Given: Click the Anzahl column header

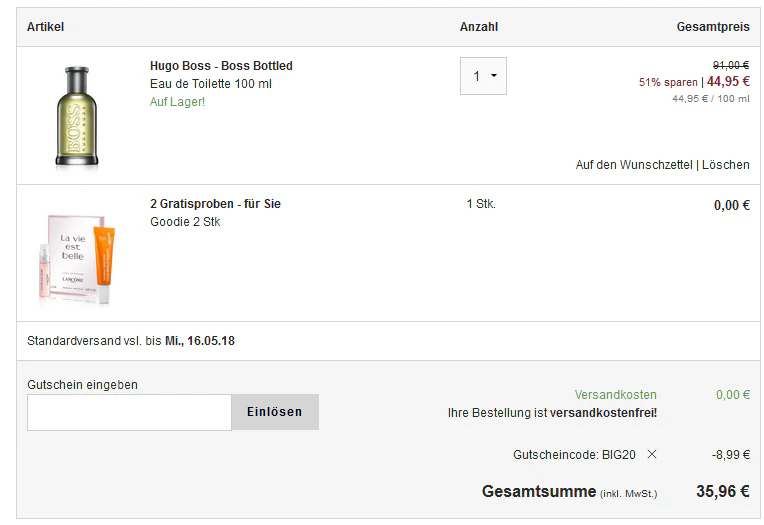Looking at the screenshot, I should (x=479, y=27).
